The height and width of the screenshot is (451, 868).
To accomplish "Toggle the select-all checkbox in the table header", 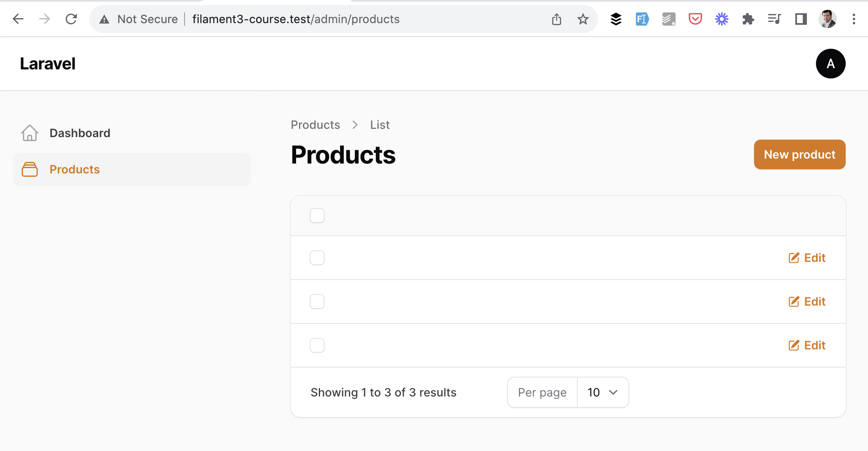I will click(317, 216).
